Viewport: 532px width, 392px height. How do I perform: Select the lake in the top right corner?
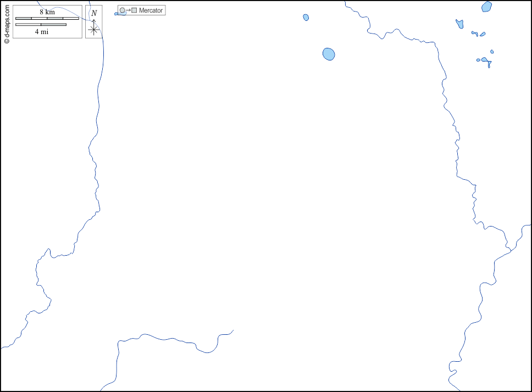486,7
